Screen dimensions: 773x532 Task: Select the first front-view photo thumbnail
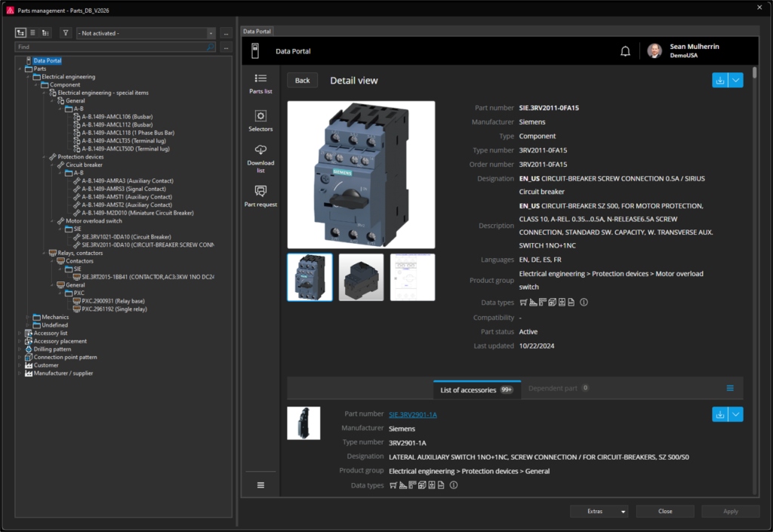tap(310, 278)
